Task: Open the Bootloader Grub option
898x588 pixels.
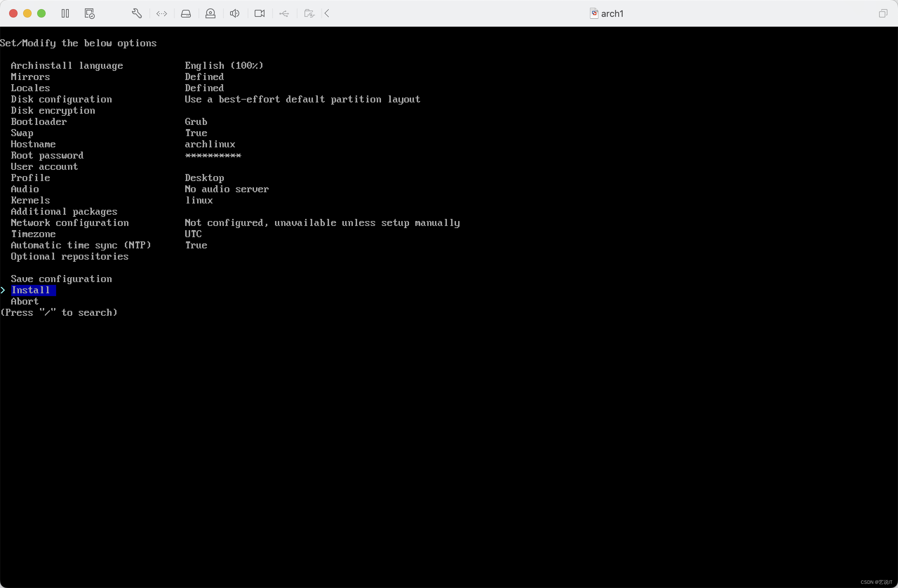Action: 39,121
